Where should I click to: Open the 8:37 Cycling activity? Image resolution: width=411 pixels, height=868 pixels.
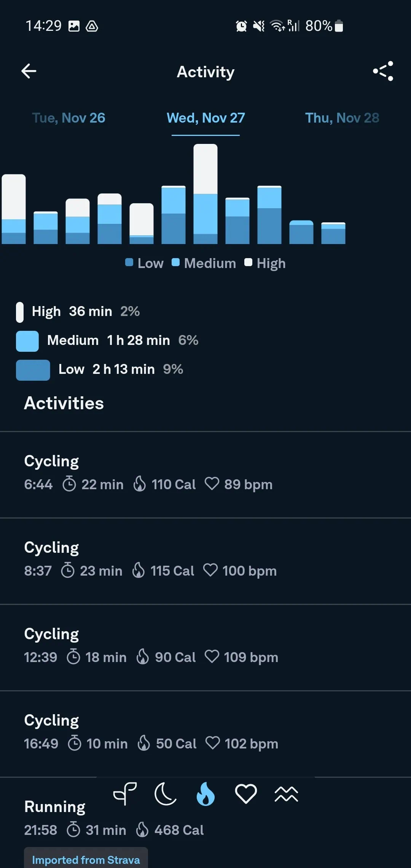click(205, 560)
